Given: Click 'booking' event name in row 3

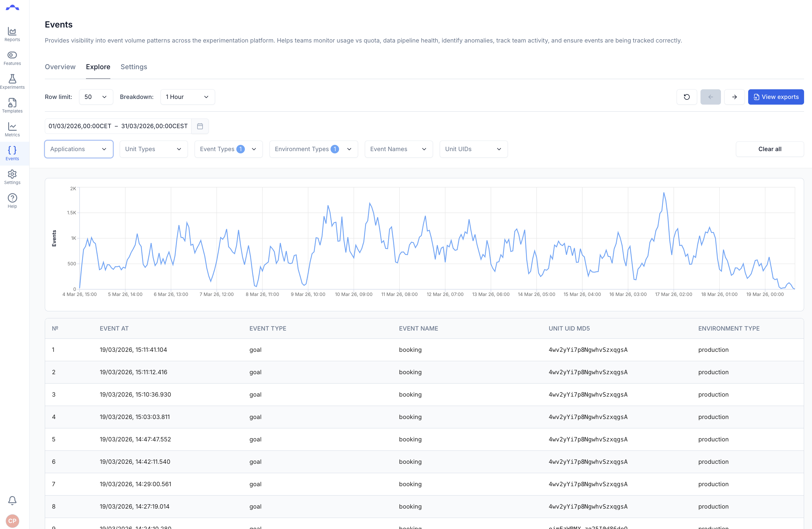Looking at the screenshot, I should click(410, 395).
